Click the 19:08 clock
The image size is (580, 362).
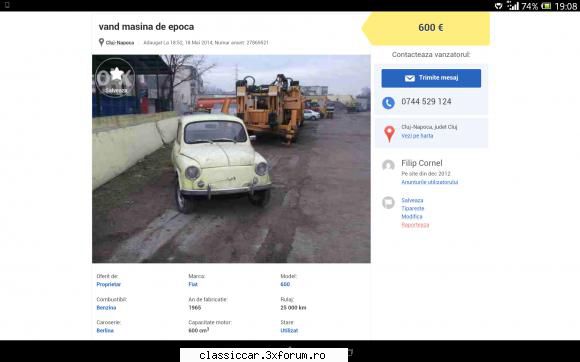[566, 6]
